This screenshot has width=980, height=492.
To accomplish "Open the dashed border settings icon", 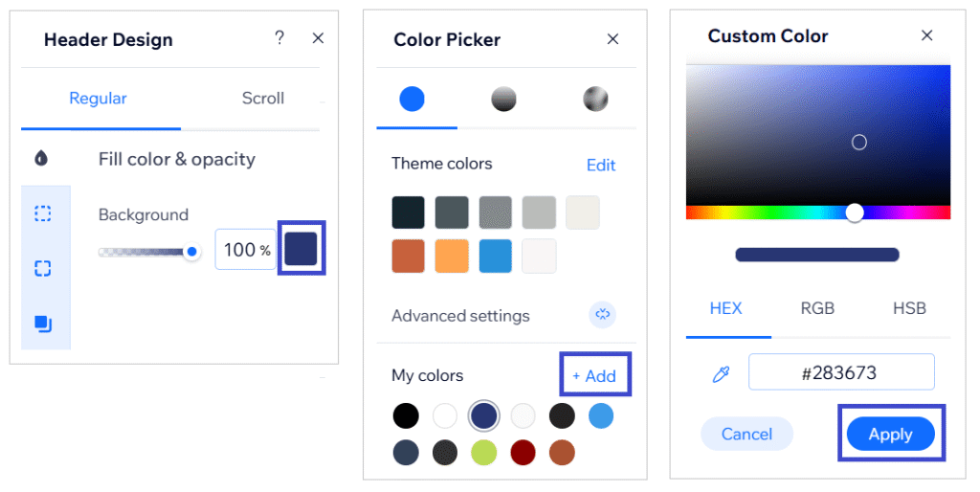I will [43, 213].
